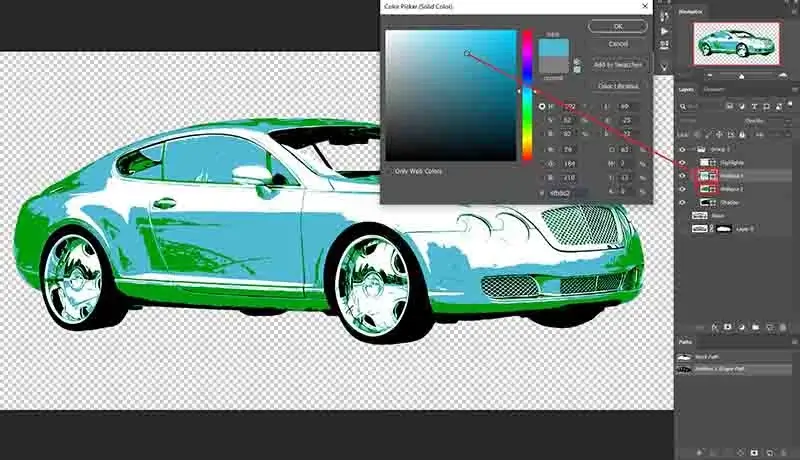This screenshot has height=460, width=800.
Task: Click add layer mask icon
Action: tap(728, 327)
